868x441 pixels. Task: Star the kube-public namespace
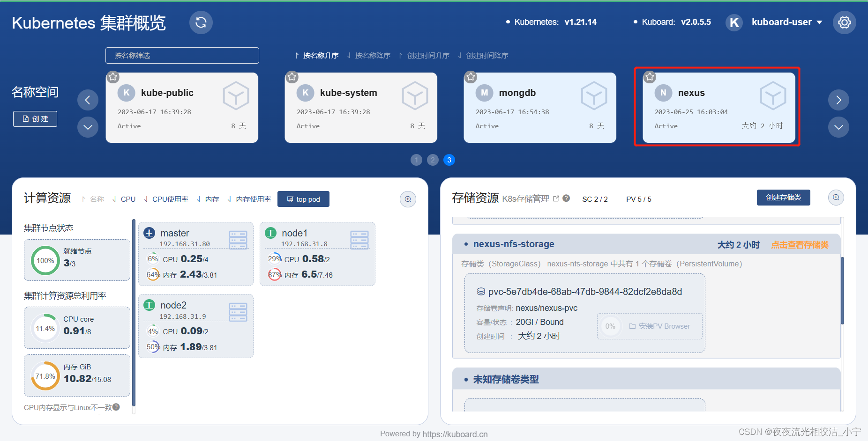click(x=113, y=77)
